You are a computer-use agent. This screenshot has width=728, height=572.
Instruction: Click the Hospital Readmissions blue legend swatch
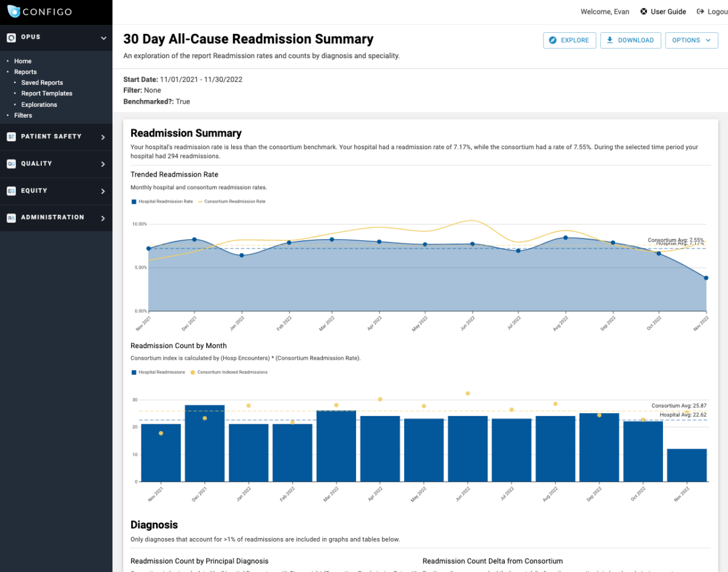click(134, 372)
